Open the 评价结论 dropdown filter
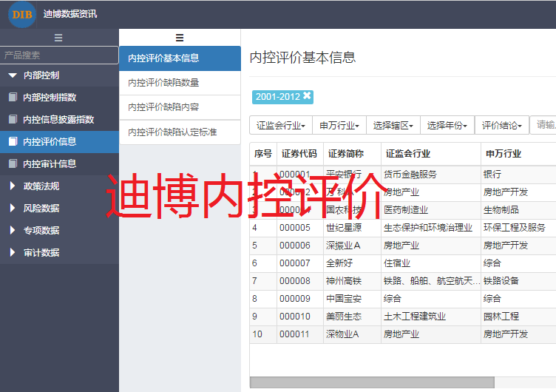This screenshot has width=556, height=392. pos(502,125)
